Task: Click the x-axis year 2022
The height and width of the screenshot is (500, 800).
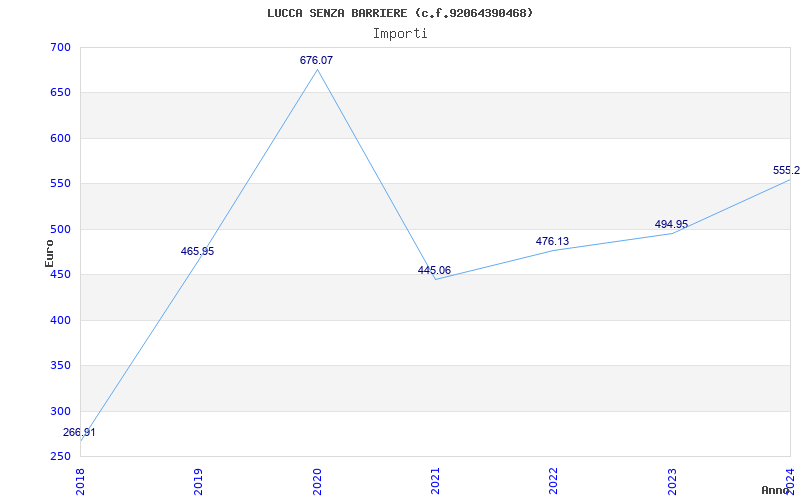Action: (x=554, y=482)
